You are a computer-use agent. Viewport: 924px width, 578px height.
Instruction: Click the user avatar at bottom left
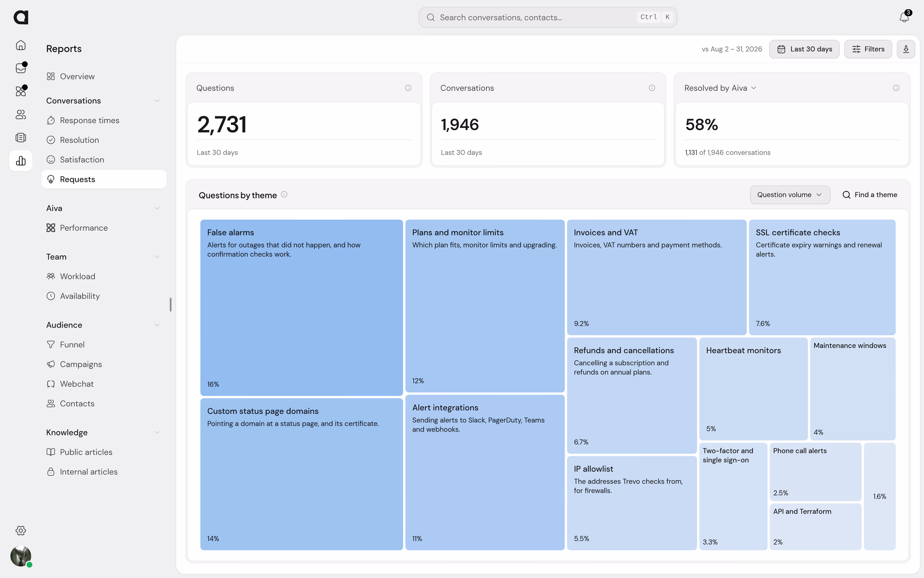point(21,556)
